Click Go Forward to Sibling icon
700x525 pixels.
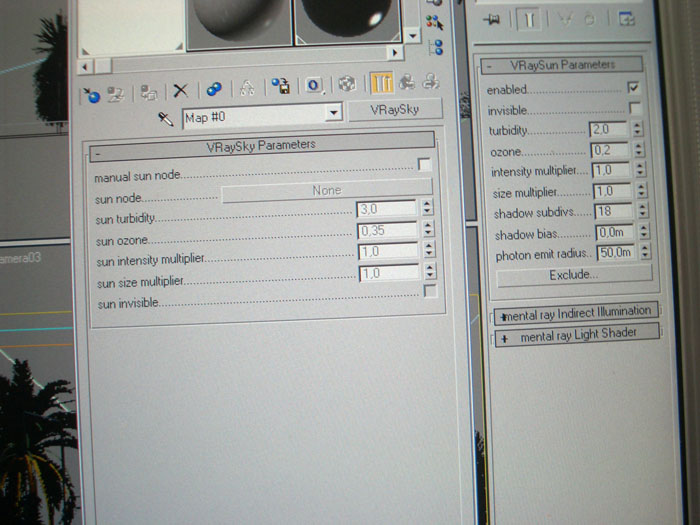coord(430,81)
